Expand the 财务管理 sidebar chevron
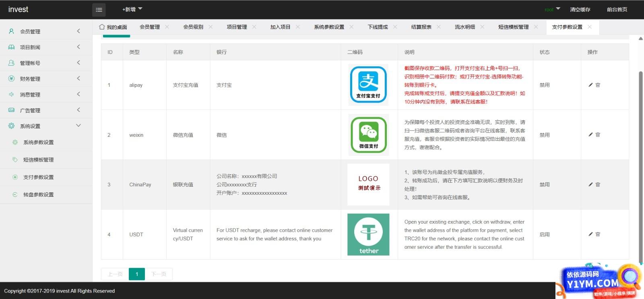This screenshot has height=299, width=644. [x=78, y=78]
